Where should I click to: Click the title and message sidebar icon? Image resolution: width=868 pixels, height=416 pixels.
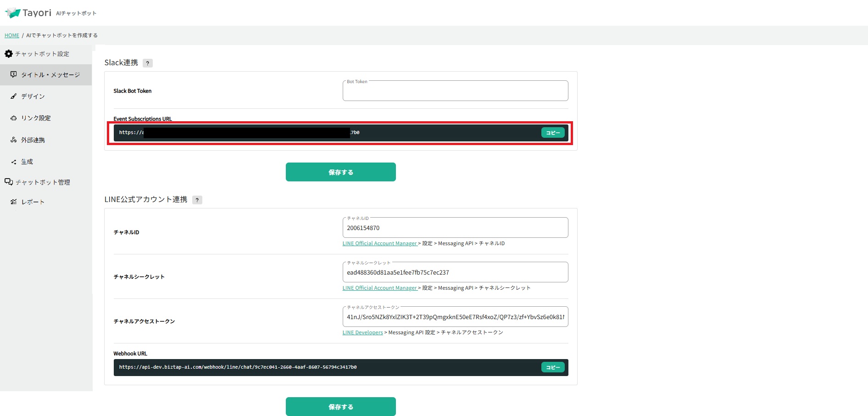(x=14, y=74)
